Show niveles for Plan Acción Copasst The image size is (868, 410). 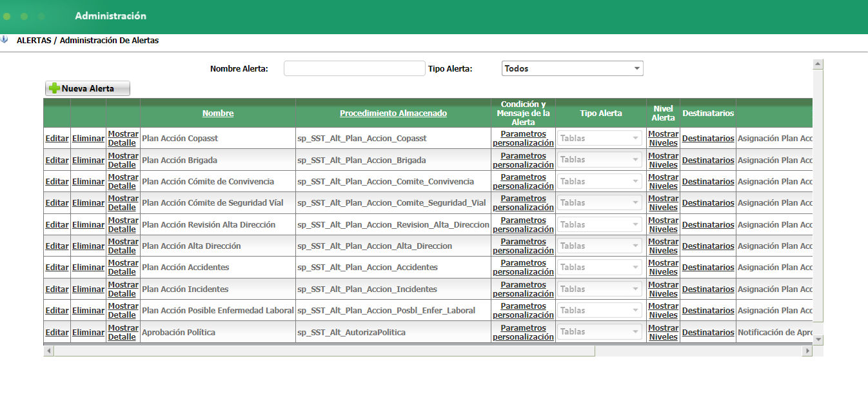663,138
